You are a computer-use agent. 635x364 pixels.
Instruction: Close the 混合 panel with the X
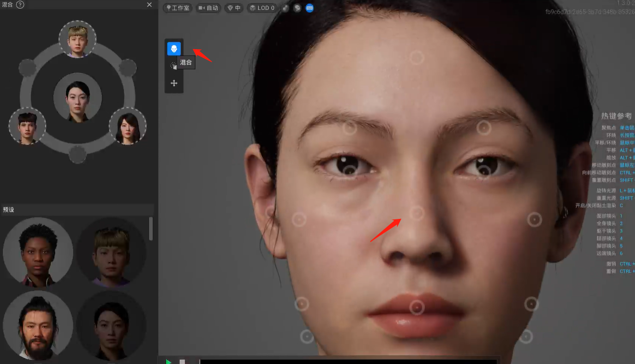tap(149, 4)
